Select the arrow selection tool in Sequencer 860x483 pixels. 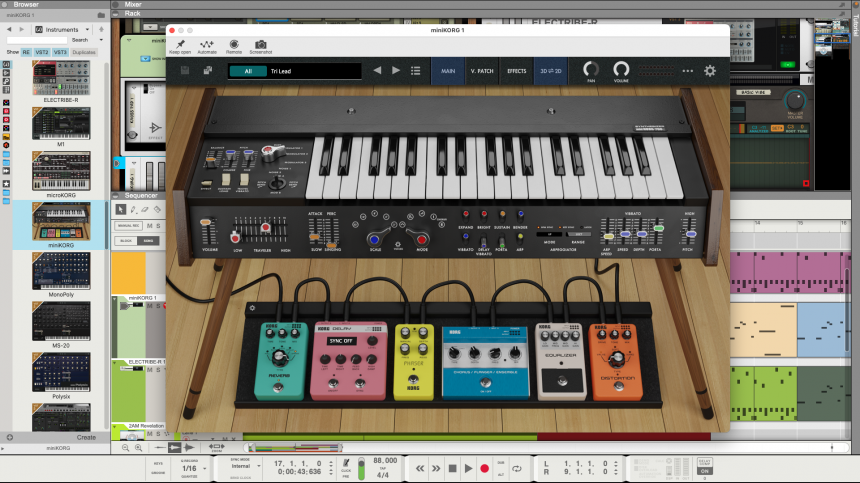(121, 209)
